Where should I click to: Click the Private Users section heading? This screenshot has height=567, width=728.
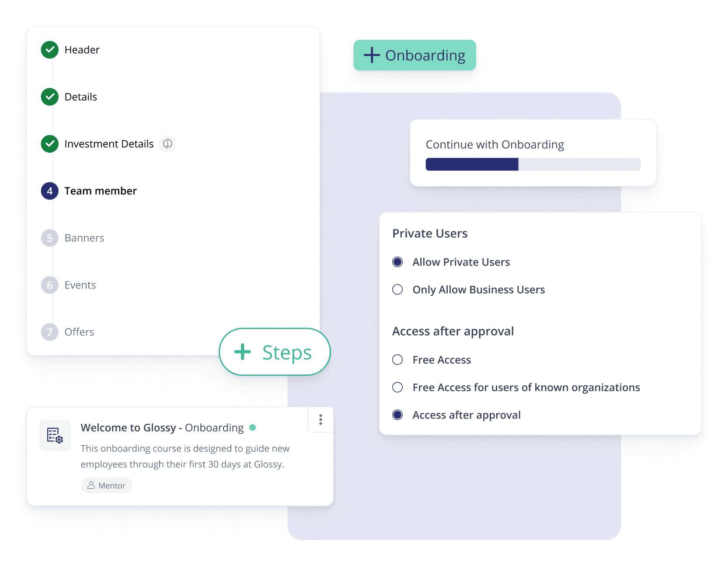[430, 233]
